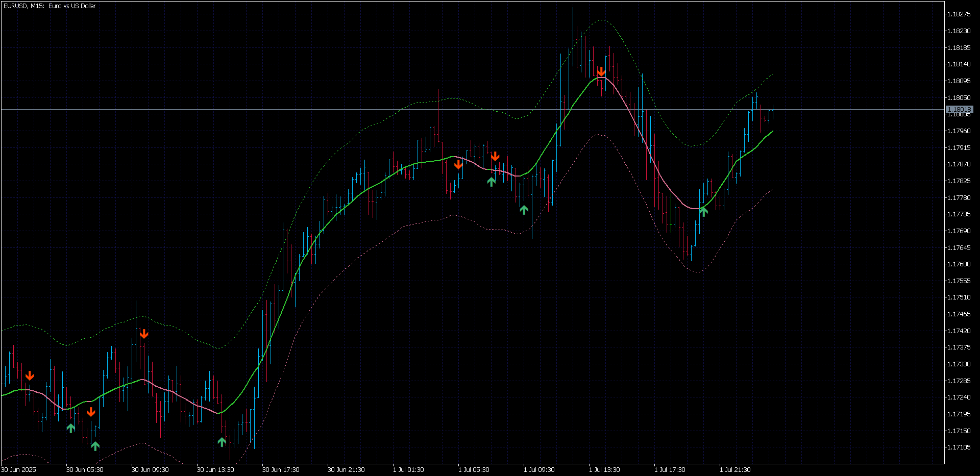This screenshot has width=980, height=476.
Task: Click red down arrow near 1.17890 before 1 Jul 09:30
Action: tap(495, 156)
